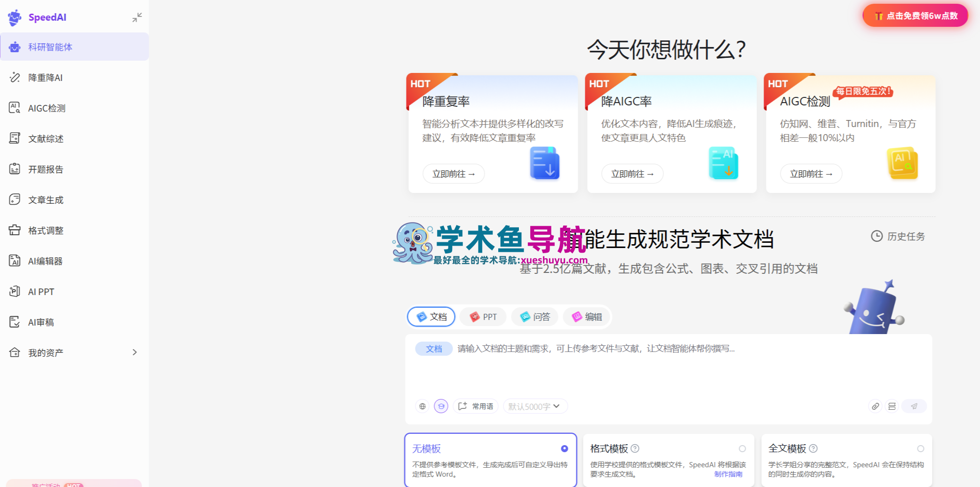Viewport: 980px width, 487px height.
Task: Collapse the SpeedAI sidebar
Action: point(137,17)
